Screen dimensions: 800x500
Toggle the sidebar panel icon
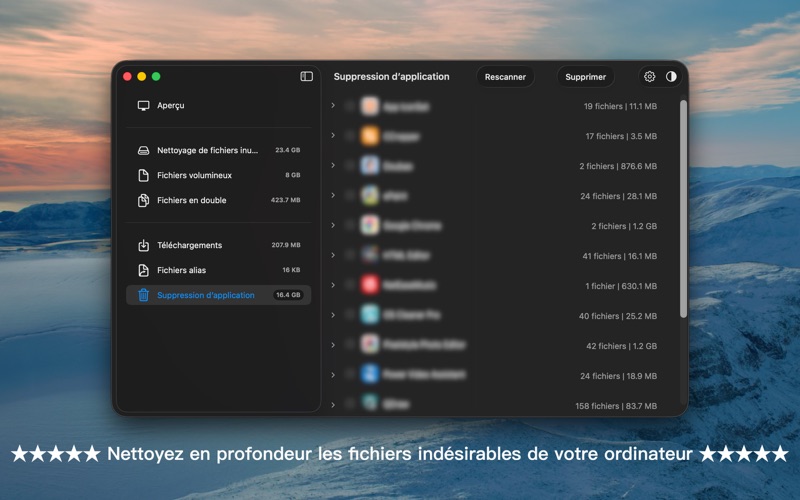pos(307,77)
